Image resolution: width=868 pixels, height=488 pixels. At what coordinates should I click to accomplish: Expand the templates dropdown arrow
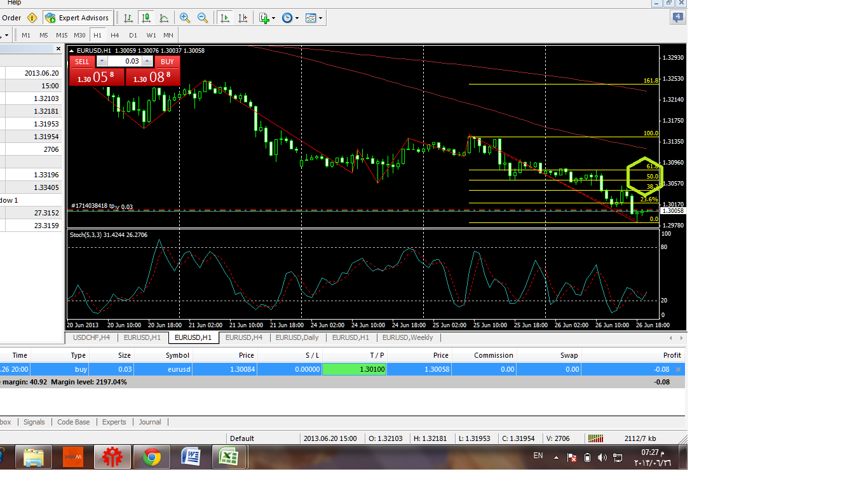[x=320, y=18]
